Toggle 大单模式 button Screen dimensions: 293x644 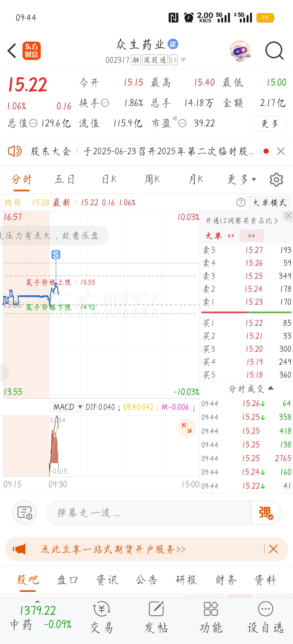click(270, 202)
